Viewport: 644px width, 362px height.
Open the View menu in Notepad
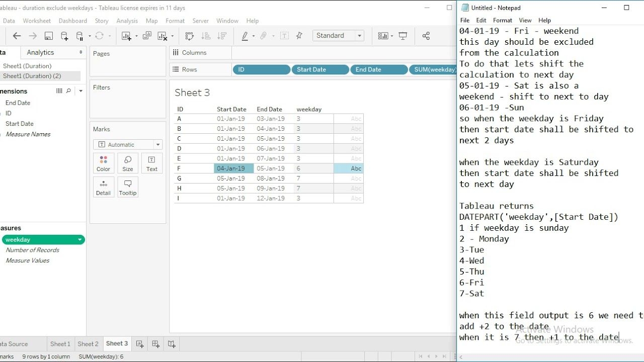pyautogui.click(x=525, y=20)
